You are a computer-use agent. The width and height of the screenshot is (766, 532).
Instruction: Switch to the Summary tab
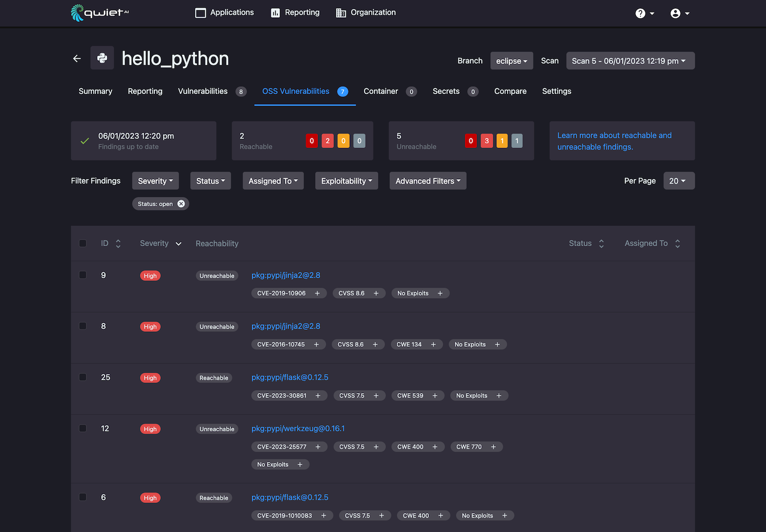pos(95,91)
